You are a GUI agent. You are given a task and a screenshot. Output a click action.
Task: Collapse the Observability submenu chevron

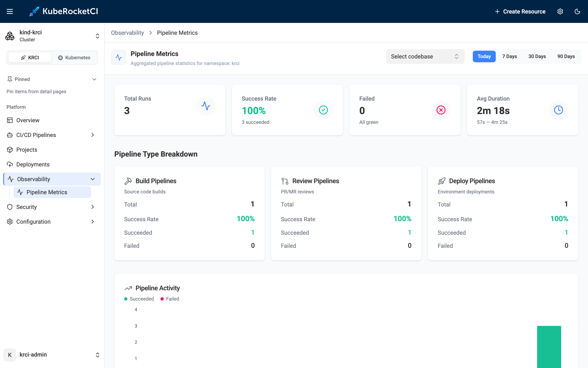[92, 179]
